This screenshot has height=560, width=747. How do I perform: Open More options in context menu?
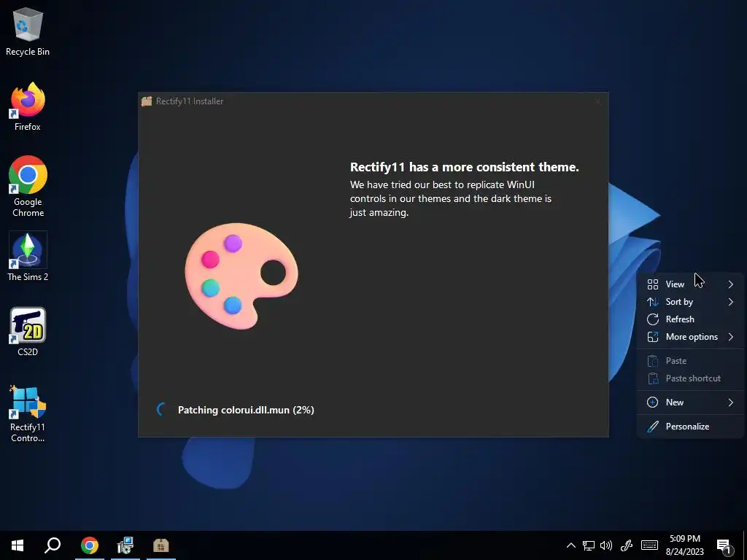click(x=690, y=337)
